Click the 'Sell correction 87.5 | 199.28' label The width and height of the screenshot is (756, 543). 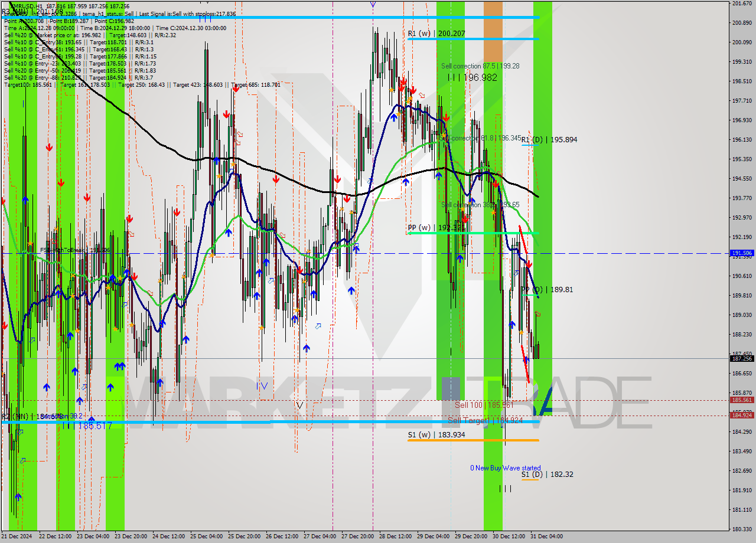(x=480, y=66)
